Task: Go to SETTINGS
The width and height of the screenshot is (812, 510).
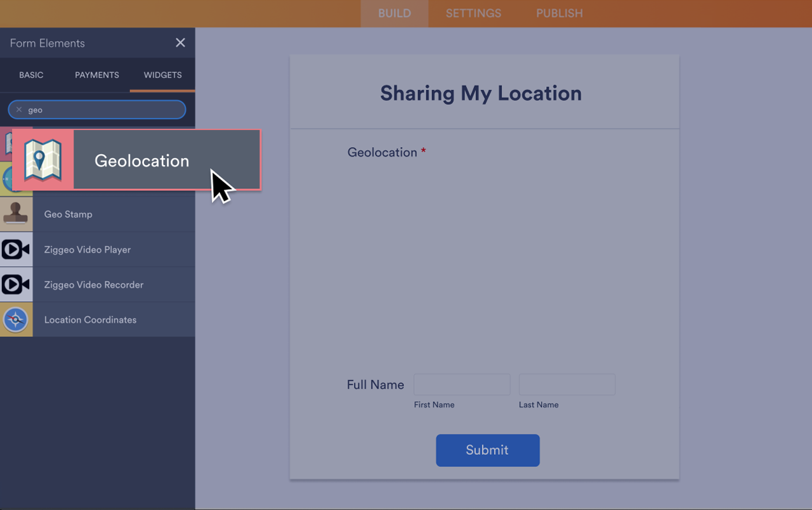Action: click(x=473, y=13)
